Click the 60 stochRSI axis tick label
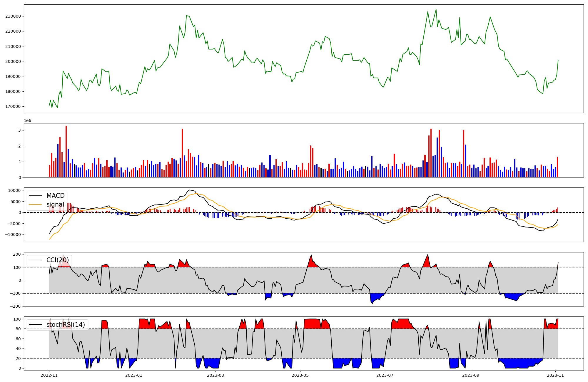 point(18,339)
